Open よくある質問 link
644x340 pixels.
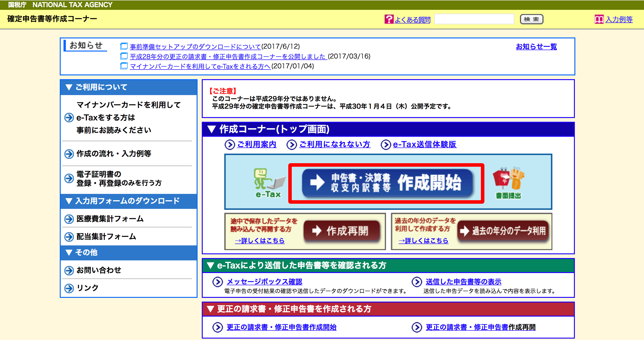point(412,19)
